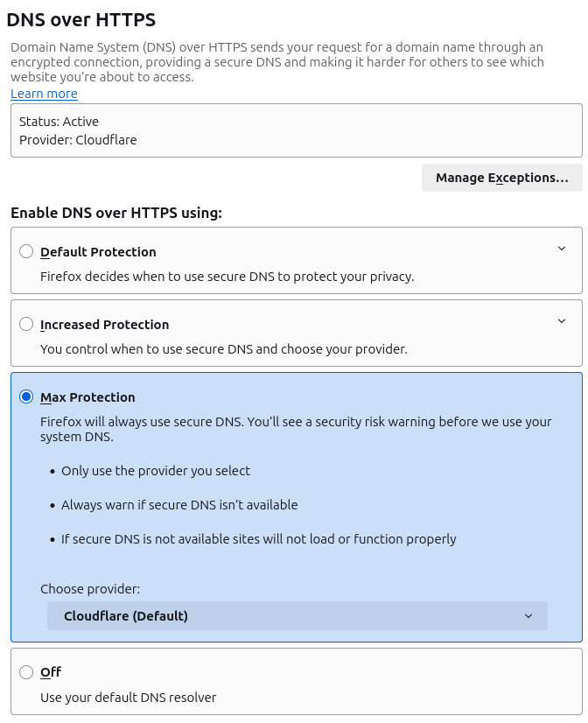Image resolution: width=588 pixels, height=723 pixels.
Task: Select the Increased Protection radio button
Action: click(x=26, y=325)
